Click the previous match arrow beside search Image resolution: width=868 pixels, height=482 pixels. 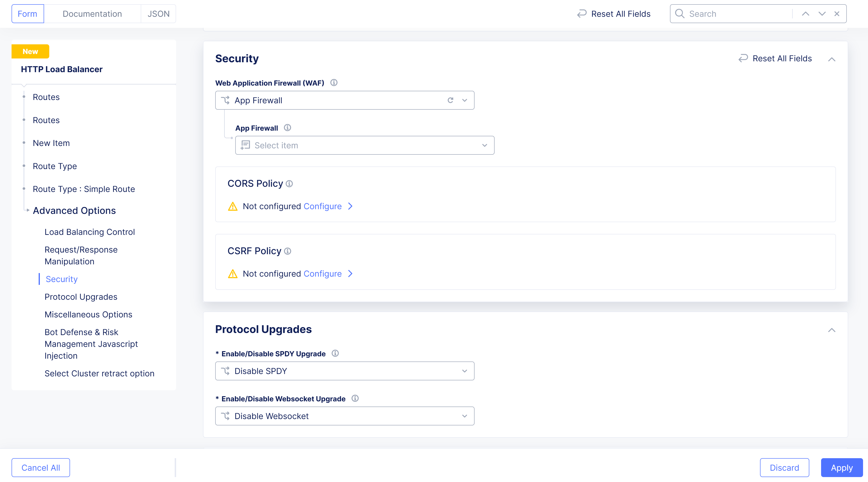[806, 13]
